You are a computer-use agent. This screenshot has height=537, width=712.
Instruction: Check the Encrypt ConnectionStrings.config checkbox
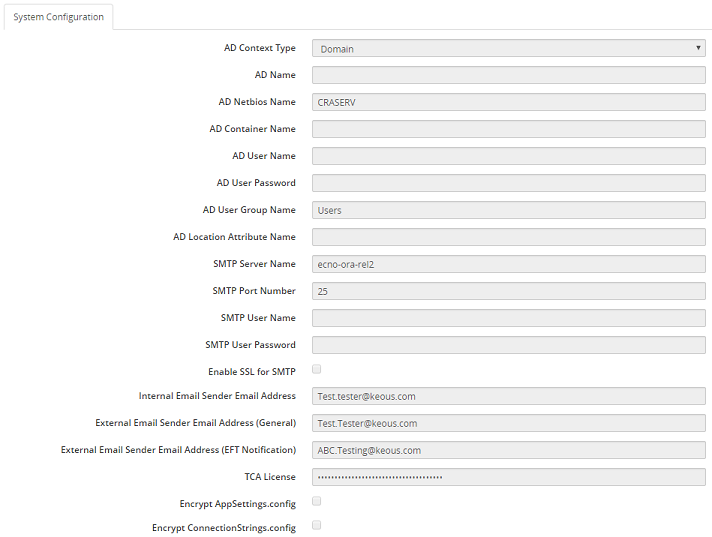coord(317,525)
